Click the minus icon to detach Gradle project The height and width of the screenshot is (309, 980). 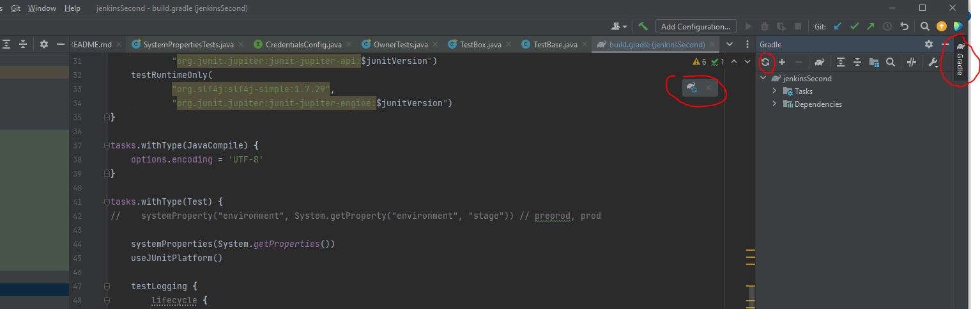[x=798, y=62]
